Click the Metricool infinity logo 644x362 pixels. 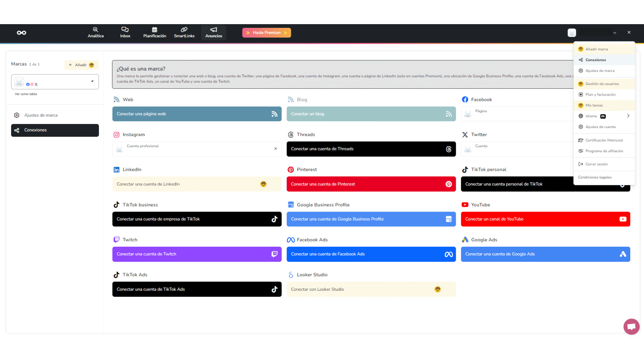(21, 33)
